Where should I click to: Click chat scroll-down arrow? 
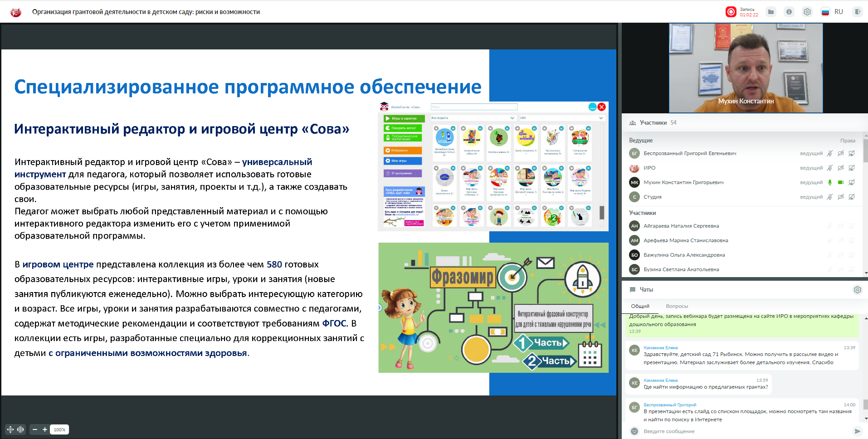click(866, 419)
